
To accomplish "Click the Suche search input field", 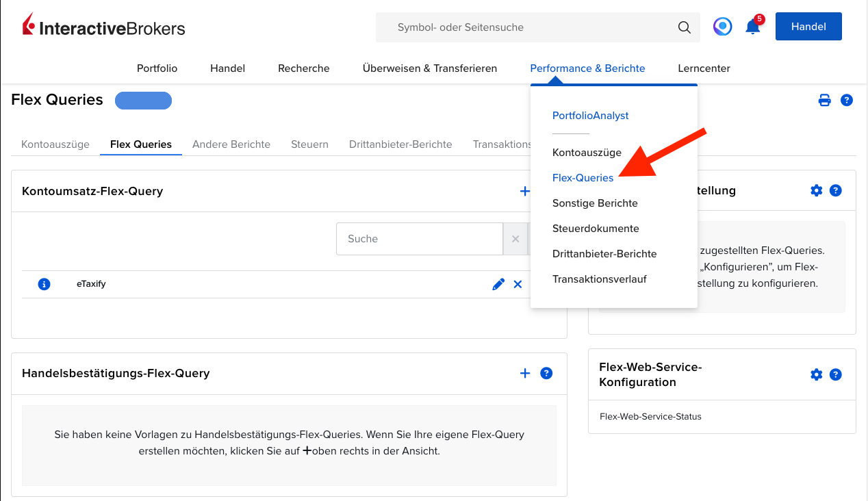I will pyautogui.click(x=419, y=239).
